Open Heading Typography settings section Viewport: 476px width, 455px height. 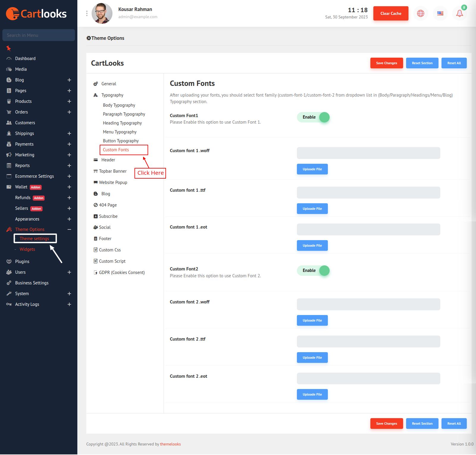click(x=122, y=123)
